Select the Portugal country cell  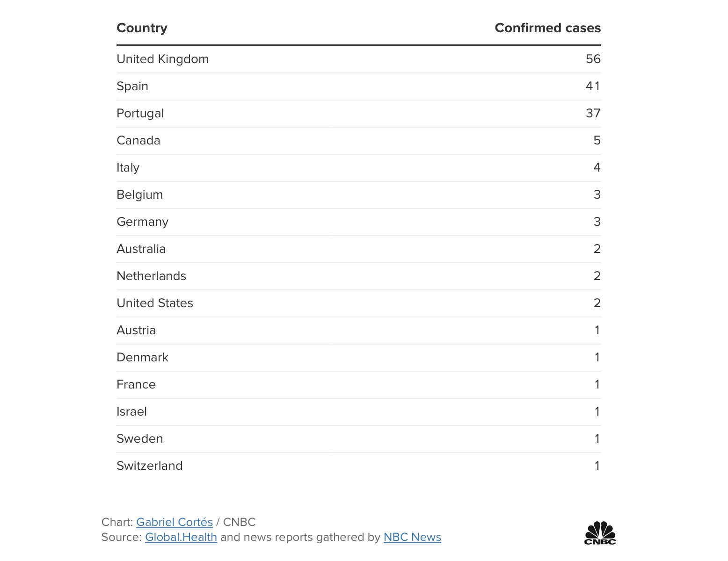tap(140, 114)
